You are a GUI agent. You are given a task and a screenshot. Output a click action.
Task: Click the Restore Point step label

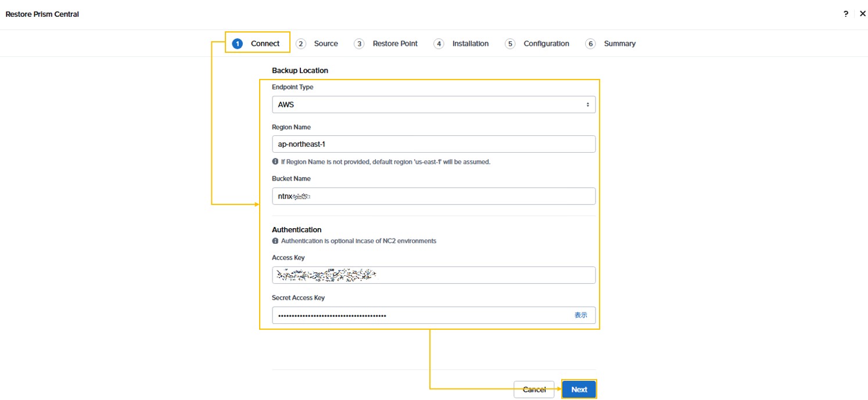click(395, 44)
